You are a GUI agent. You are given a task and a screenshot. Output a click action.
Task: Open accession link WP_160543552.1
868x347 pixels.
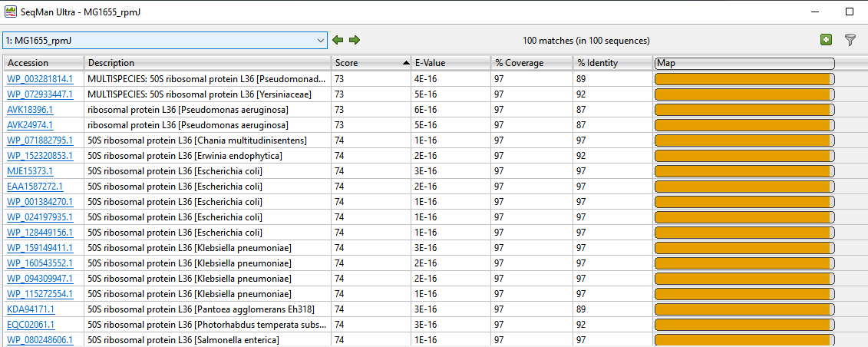pyautogui.click(x=40, y=263)
